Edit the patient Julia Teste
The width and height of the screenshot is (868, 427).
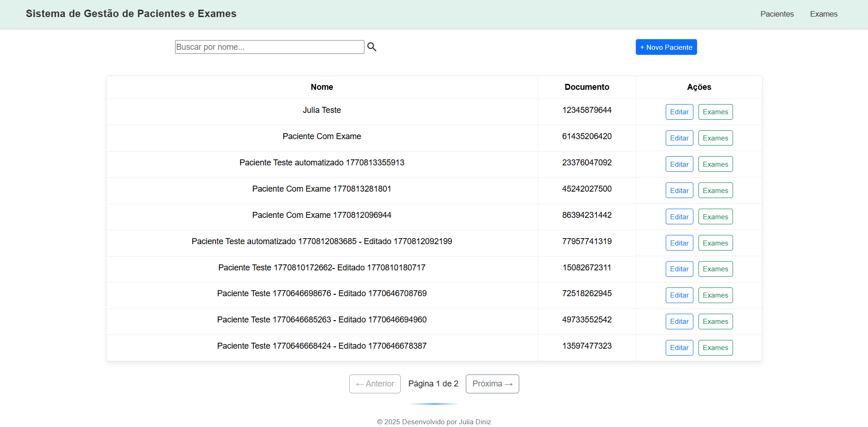coord(679,112)
